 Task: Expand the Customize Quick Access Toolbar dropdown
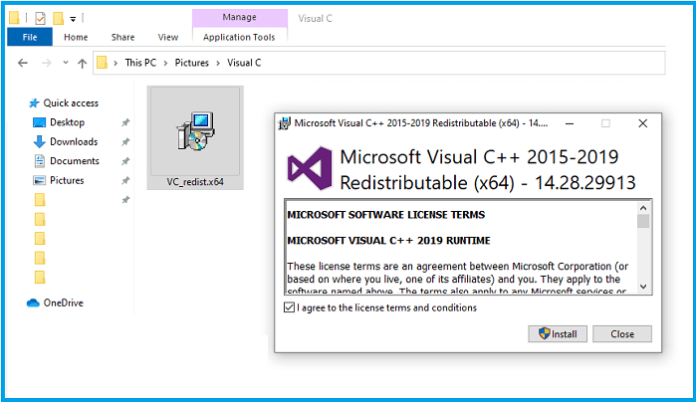pos(73,19)
